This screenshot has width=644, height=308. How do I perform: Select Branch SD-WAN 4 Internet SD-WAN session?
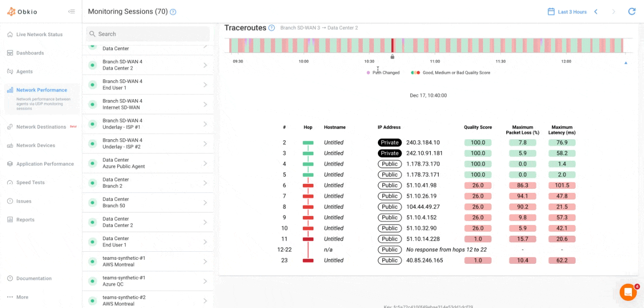pyautogui.click(x=147, y=104)
